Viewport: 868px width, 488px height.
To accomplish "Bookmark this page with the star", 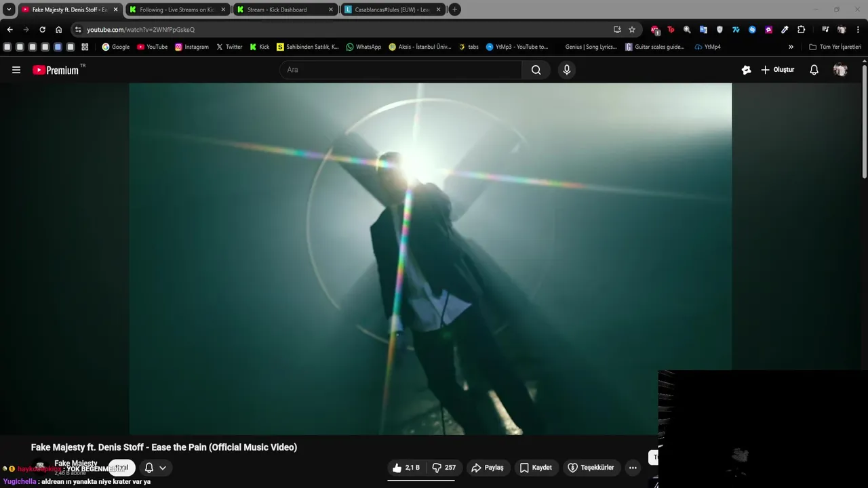I will 632,30.
